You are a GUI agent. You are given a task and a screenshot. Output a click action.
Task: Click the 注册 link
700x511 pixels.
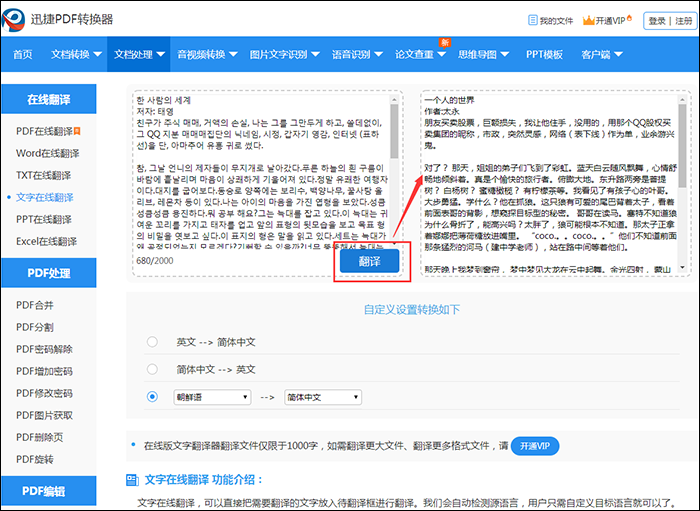tap(683, 21)
